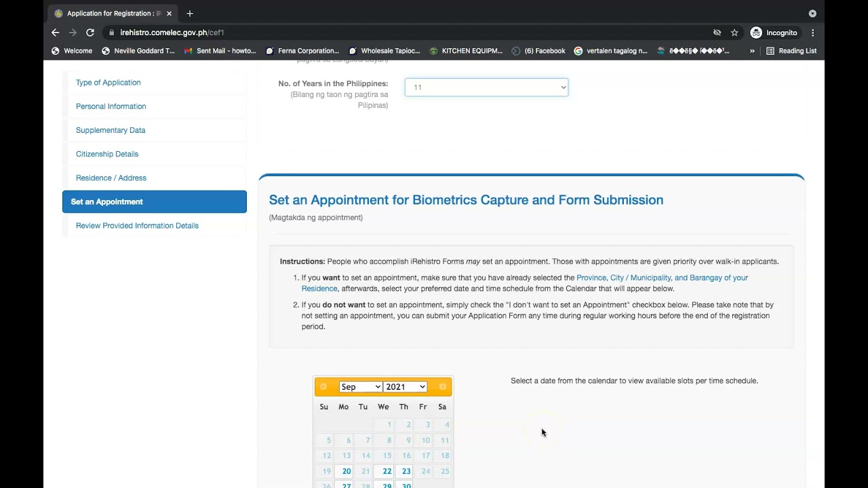Click the "Instructions:" label text

(302, 262)
